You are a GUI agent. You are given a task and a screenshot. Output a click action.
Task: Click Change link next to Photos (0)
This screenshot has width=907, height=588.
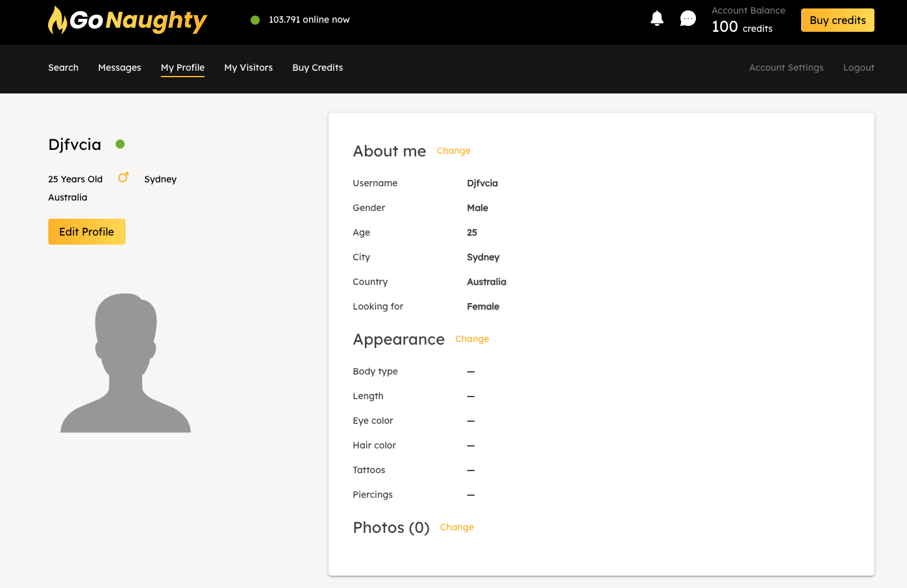[x=456, y=527]
